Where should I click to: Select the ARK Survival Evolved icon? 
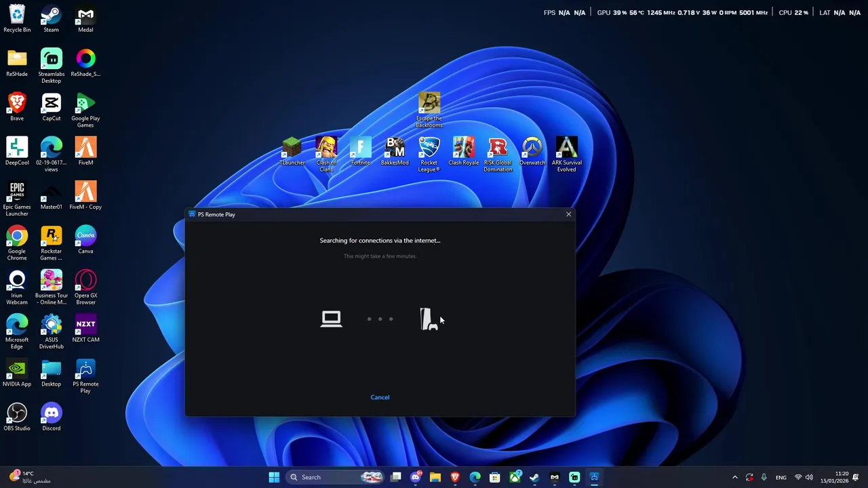coord(567,155)
